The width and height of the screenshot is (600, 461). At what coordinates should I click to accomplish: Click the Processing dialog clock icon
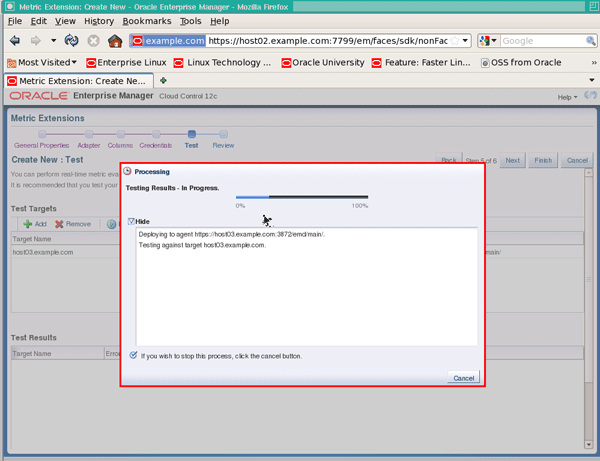click(127, 171)
